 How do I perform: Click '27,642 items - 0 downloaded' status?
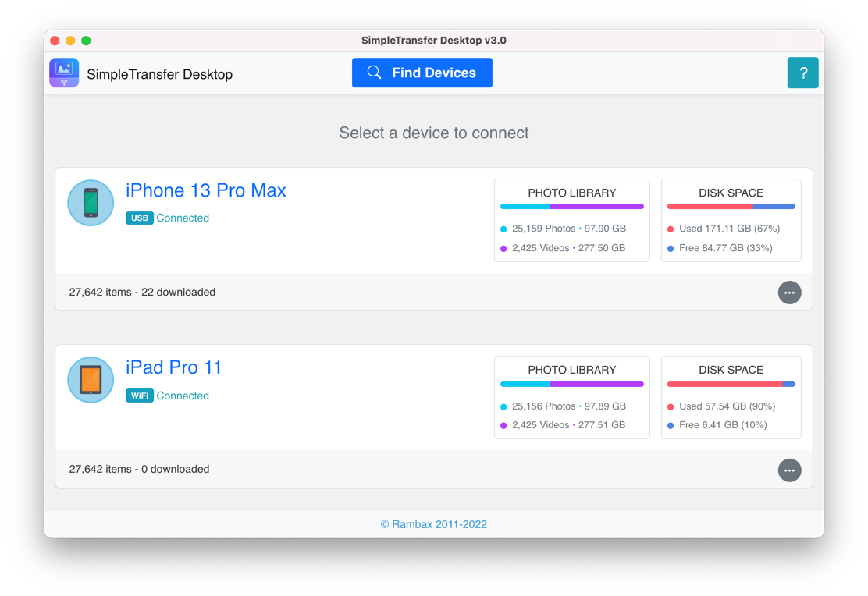(139, 470)
